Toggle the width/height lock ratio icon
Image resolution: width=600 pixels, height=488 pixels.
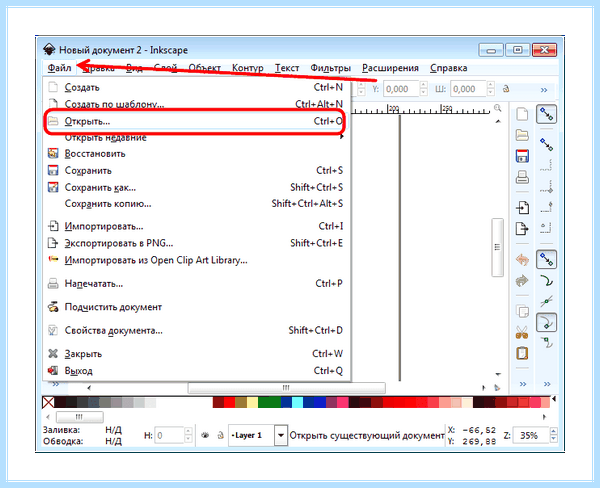506,89
